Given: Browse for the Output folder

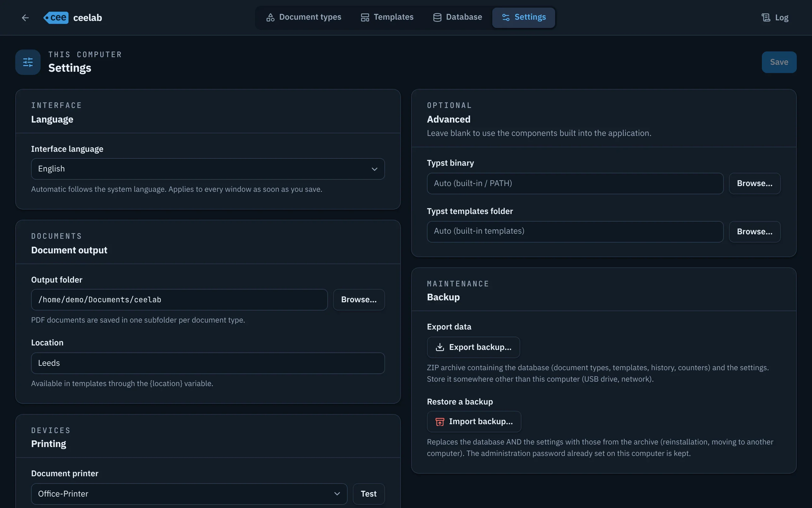Looking at the screenshot, I should click(359, 300).
